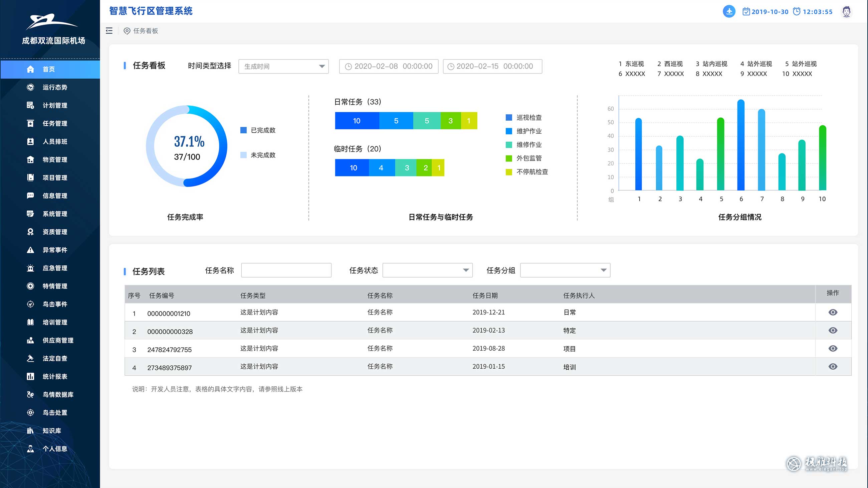
Task: Click the eye icon for task 247824792755
Action: (833, 348)
